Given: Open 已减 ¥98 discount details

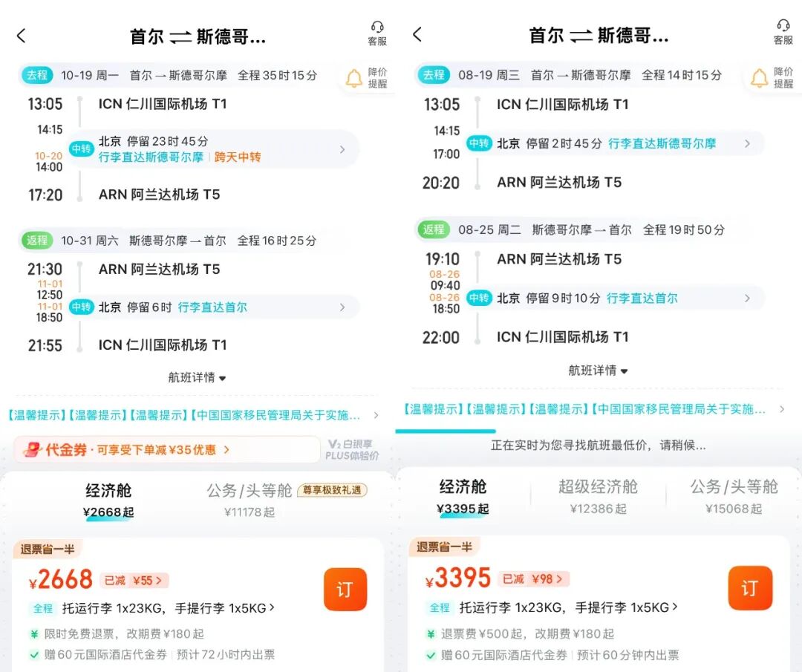Looking at the screenshot, I should [x=535, y=579].
